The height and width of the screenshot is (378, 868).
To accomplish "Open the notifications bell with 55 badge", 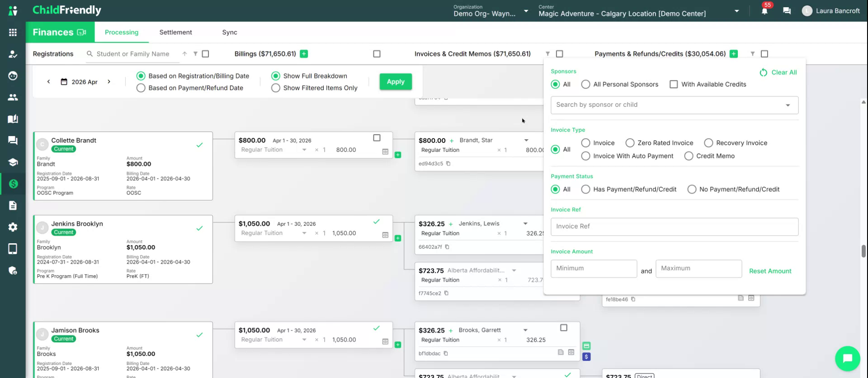I will (x=764, y=10).
